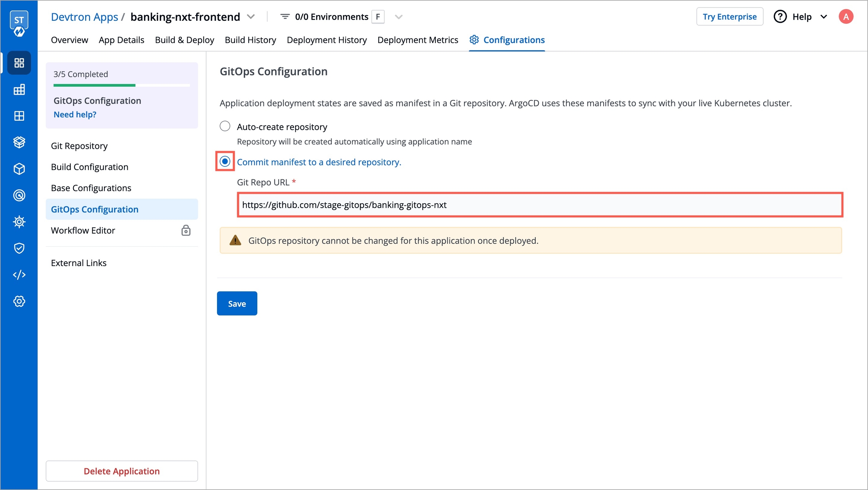
Task: Open the Security shield icon
Action: (x=19, y=248)
